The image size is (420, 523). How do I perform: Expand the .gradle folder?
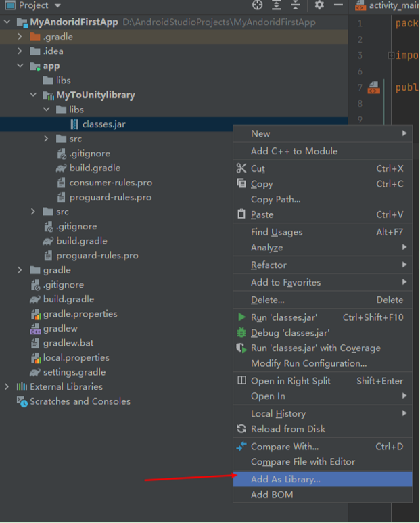pos(20,37)
